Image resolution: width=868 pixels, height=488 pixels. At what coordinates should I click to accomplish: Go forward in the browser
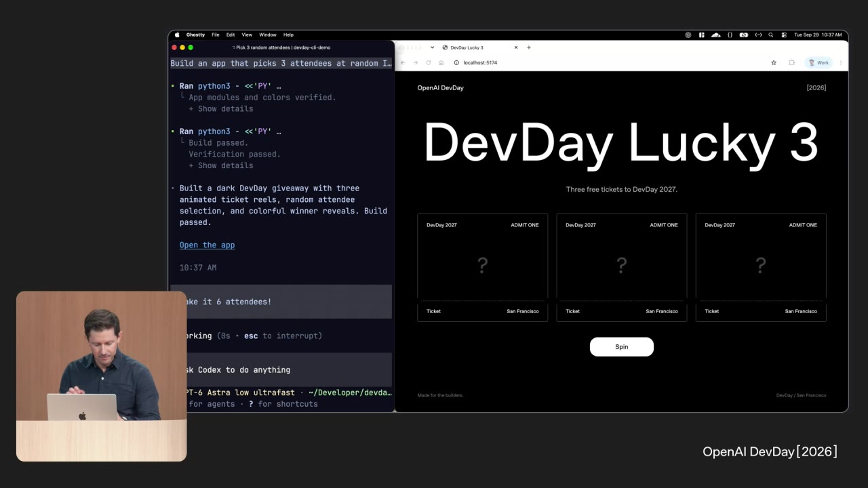(x=416, y=62)
